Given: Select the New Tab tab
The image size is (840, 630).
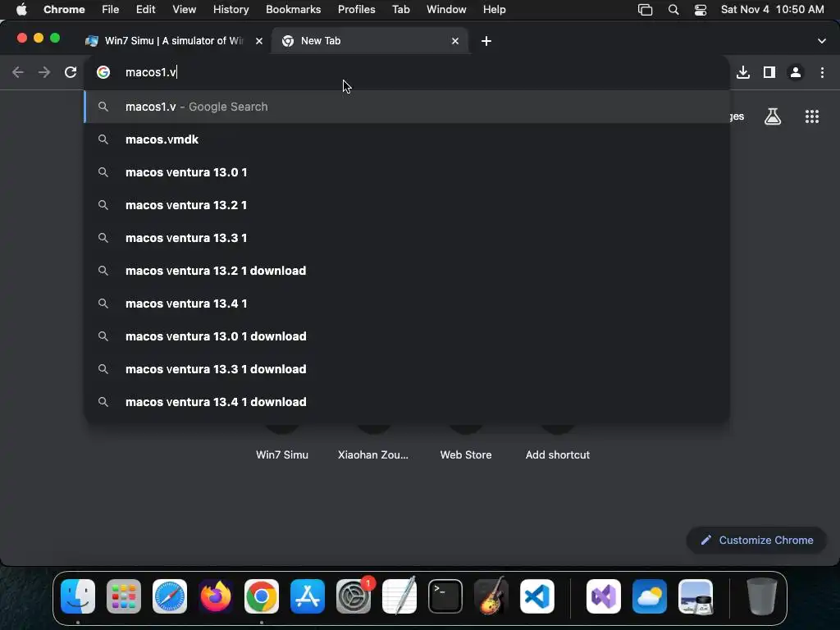Looking at the screenshot, I should click(x=370, y=41).
